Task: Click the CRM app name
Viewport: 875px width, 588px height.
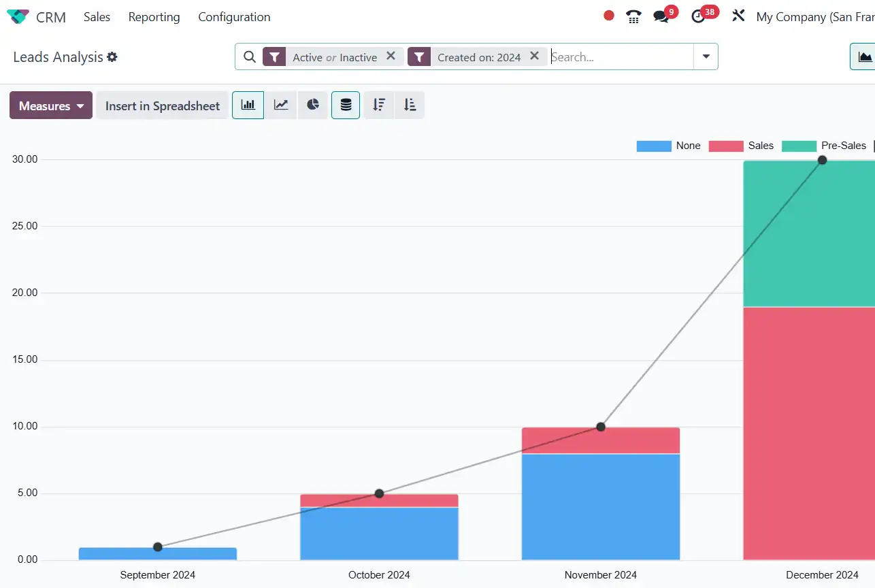Action: pyautogui.click(x=51, y=17)
